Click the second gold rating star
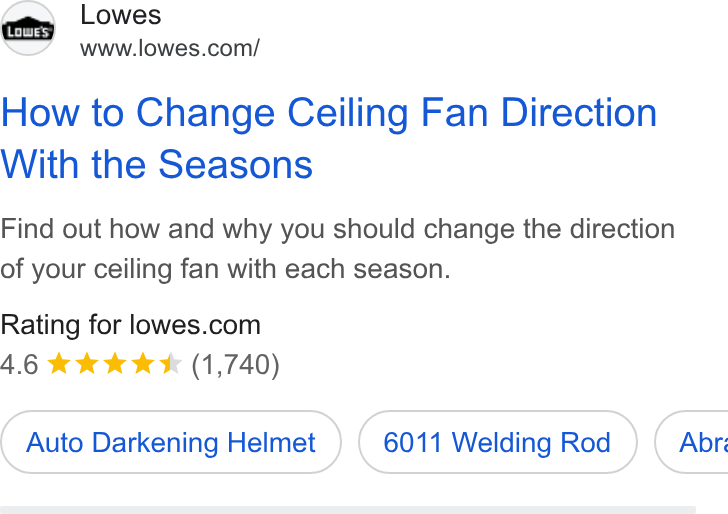Screen dimensions: 728x514 click(x=87, y=363)
